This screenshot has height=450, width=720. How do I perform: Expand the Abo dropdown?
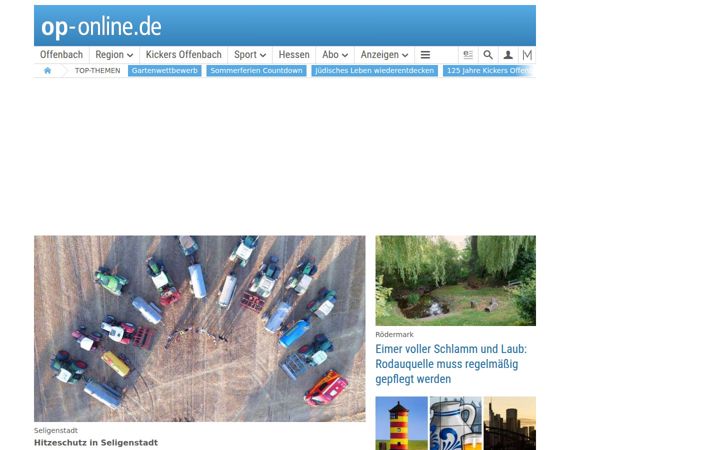[335, 55]
